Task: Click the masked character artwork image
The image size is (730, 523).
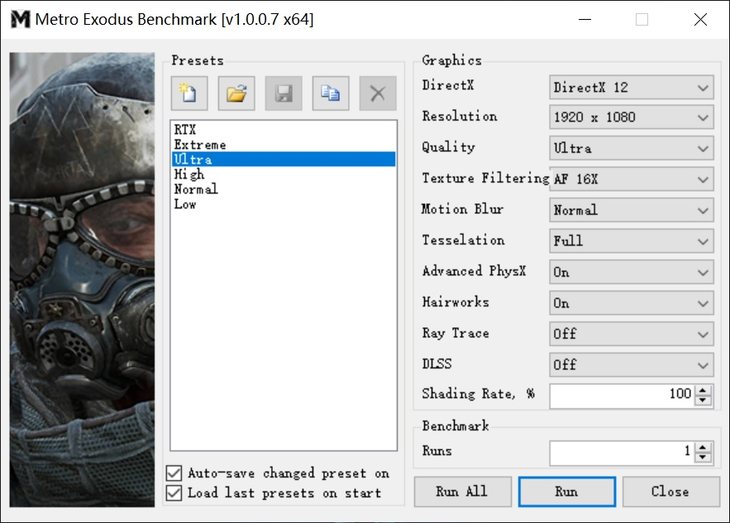Action: pos(82,279)
